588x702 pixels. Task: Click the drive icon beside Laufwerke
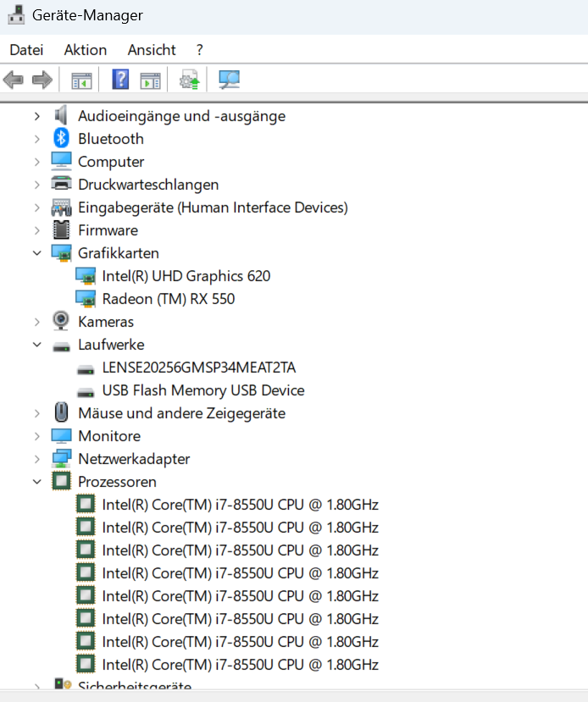click(x=61, y=347)
